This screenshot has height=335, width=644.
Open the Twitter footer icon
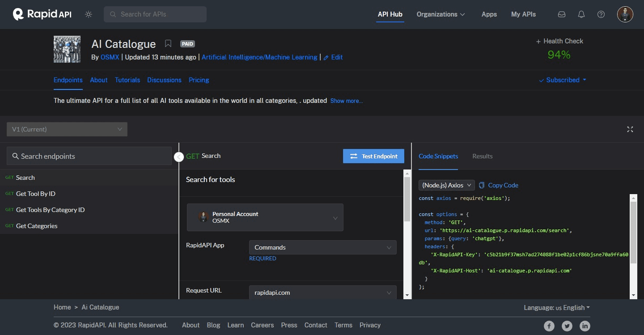pos(567,326)
